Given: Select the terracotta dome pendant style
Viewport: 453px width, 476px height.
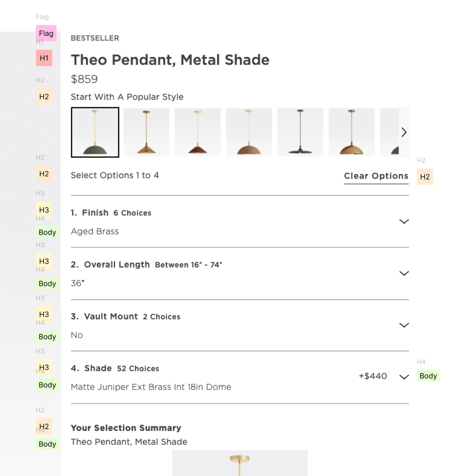Looking at the screenshot, I should (x=249, y=132).
